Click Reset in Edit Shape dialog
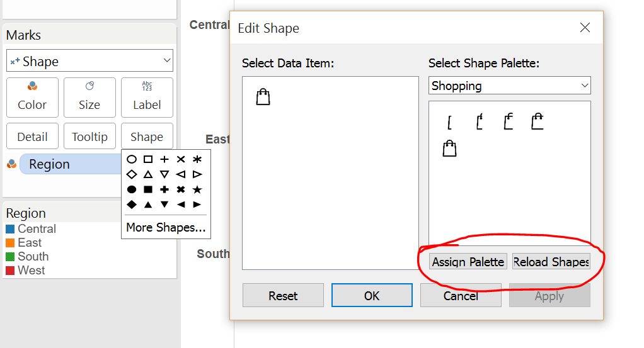 (283, 296)
